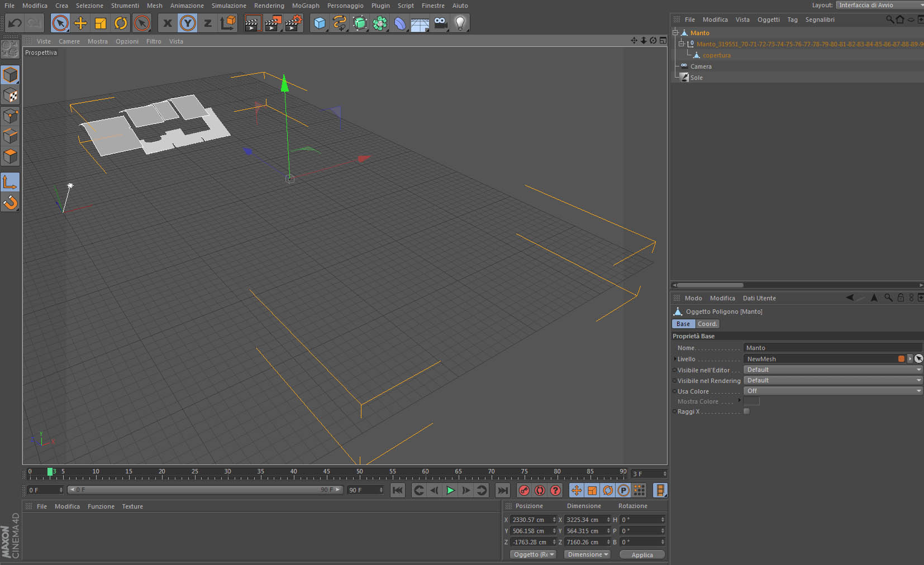This screenshot has width=924, height=565.
Task: Collapse the Manto tree item
Action: (675, 33)
